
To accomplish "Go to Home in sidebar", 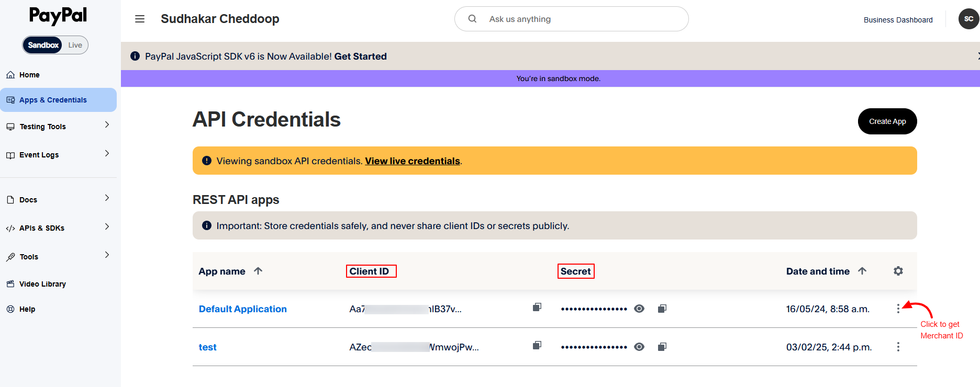I will click(29, 75).
